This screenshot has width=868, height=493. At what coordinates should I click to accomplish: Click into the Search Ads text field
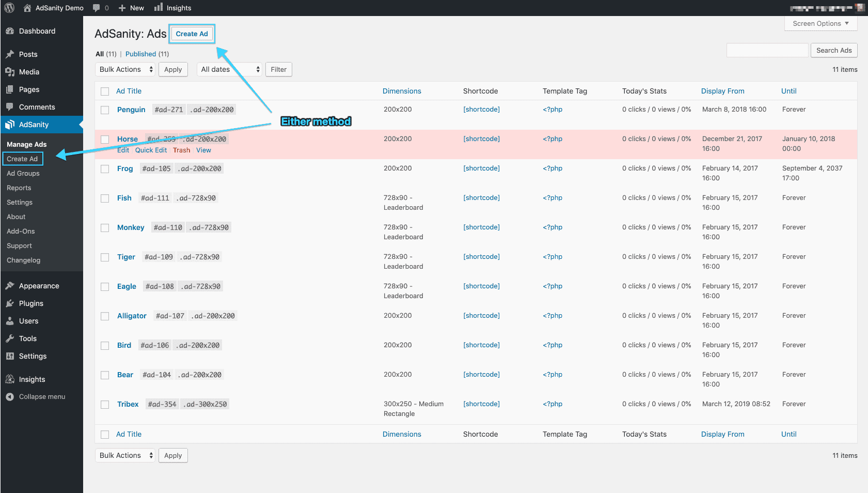pos(767,50)
